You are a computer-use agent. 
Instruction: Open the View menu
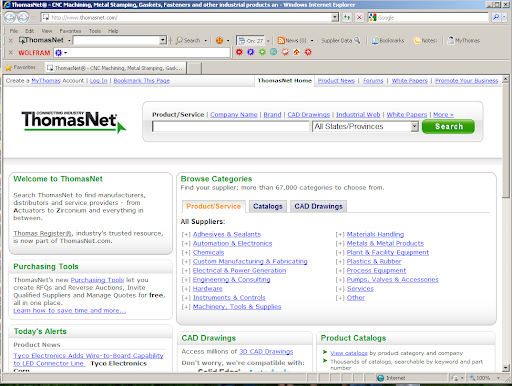coord(47,31)
